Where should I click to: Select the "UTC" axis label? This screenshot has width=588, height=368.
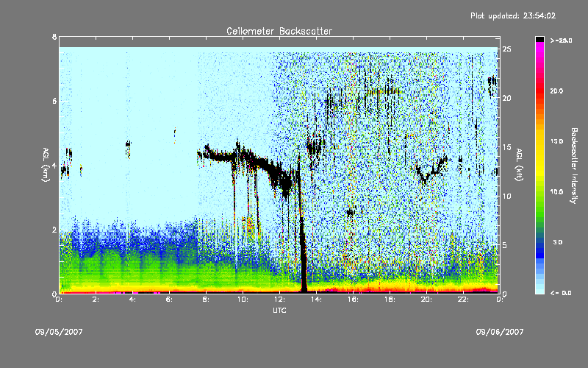click(x=279, y=310)
